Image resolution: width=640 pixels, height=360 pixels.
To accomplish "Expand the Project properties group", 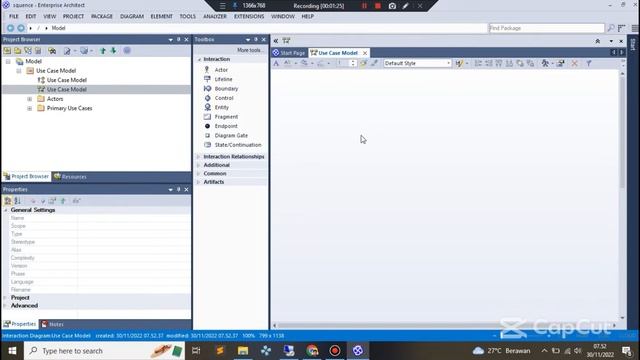I will pos(6,298).
